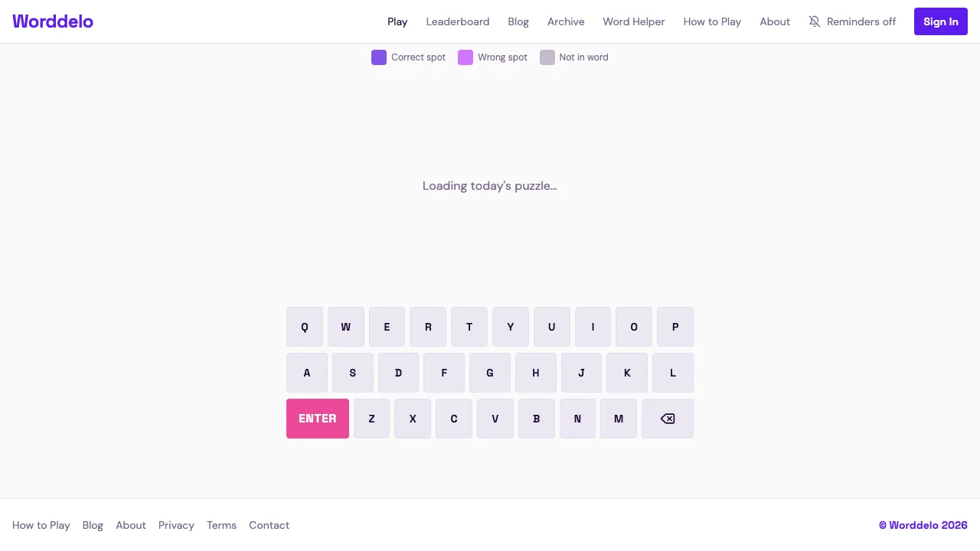The width and height of the screenshot is (980, 551).
Task: Open the Play tab
Action: pyautogui.click(x=397, y=21)
